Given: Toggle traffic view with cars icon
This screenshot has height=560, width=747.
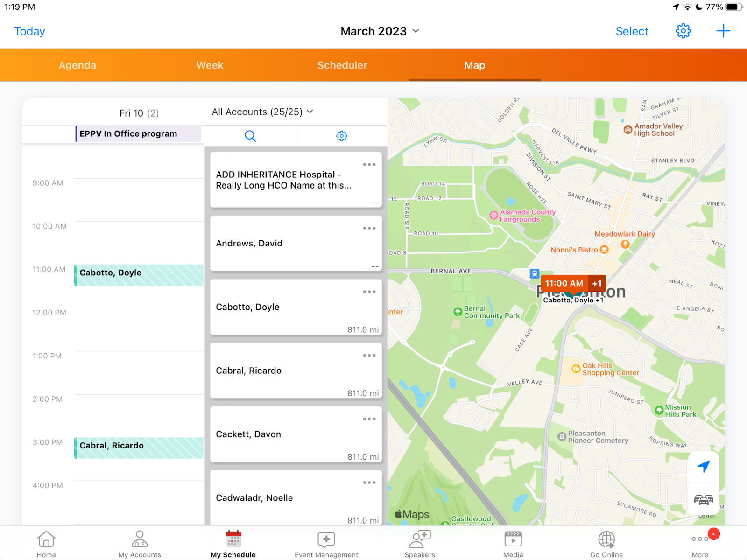Looking at the screenshot, I should click(x=704, y=500).
